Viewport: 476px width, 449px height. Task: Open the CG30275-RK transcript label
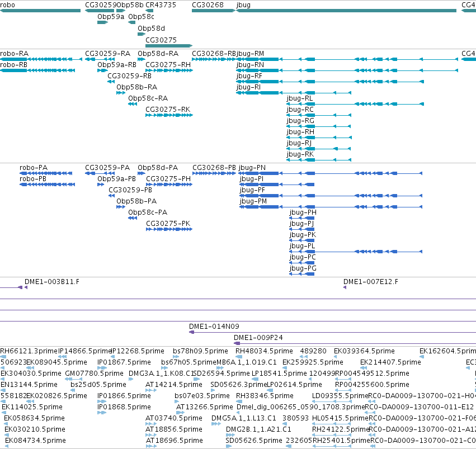click(x=168, y=110)
